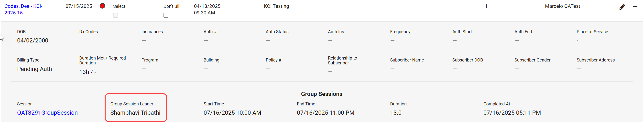Click the Group Sessions heading
Viewport: 644px width, 122px height.
(x=321, y=94)
